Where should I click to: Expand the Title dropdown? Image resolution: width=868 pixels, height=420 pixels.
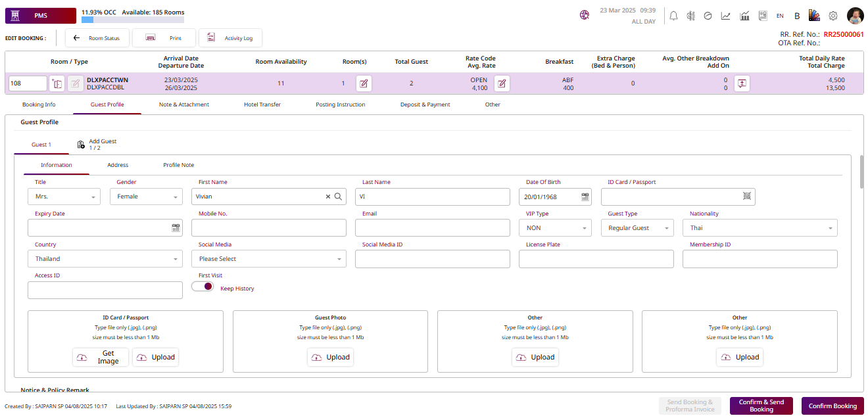[64, 197]
